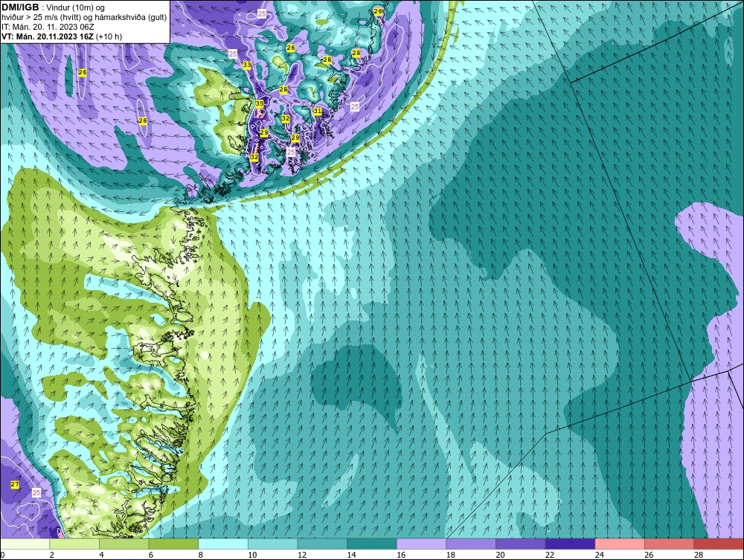Click the legend scale value 28
Screen dimensions: 744x560
pos(699,555)
